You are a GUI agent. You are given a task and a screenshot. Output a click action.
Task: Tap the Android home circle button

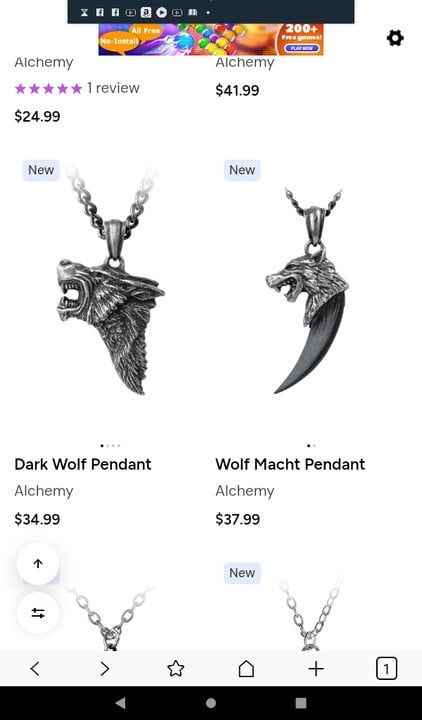pos(211,703)
